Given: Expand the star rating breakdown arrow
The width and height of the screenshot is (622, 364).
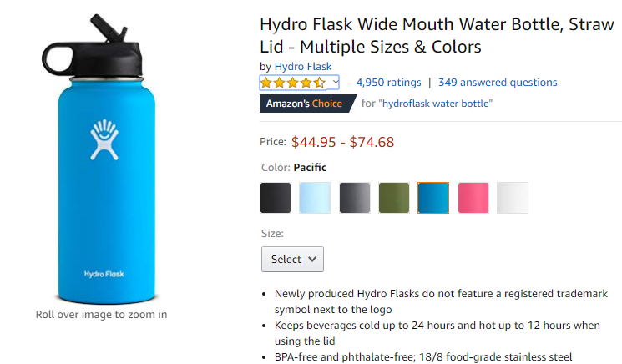Looking at the screenshot, I should [x=336, y=83].
